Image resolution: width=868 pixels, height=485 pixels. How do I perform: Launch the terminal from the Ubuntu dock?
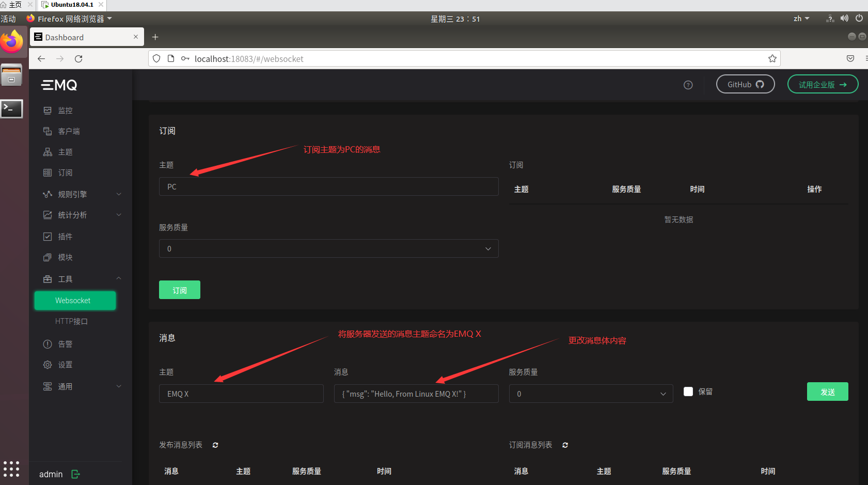click(x=11, y=108)
